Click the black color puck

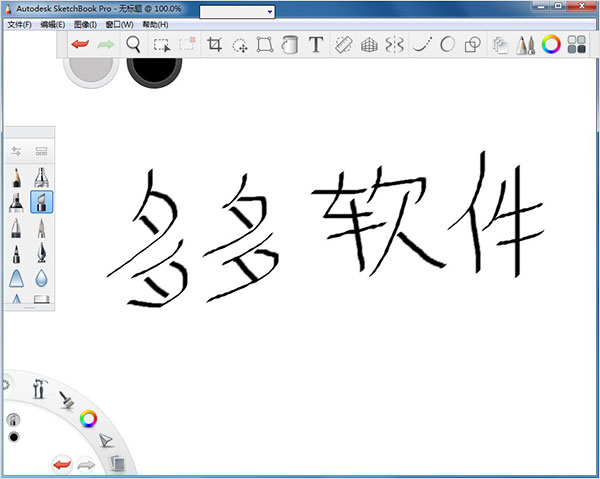coord(154,71)
